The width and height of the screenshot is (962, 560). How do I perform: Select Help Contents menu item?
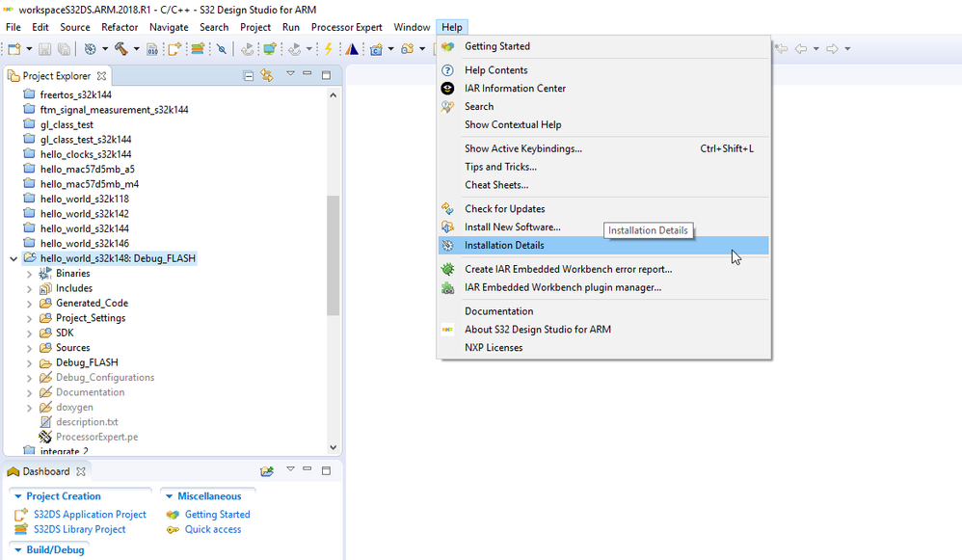click(603, 70)
